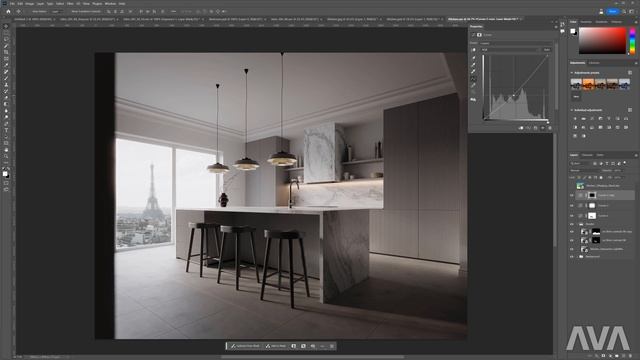
Task: Open the File menu
Action: pos(12,4)
